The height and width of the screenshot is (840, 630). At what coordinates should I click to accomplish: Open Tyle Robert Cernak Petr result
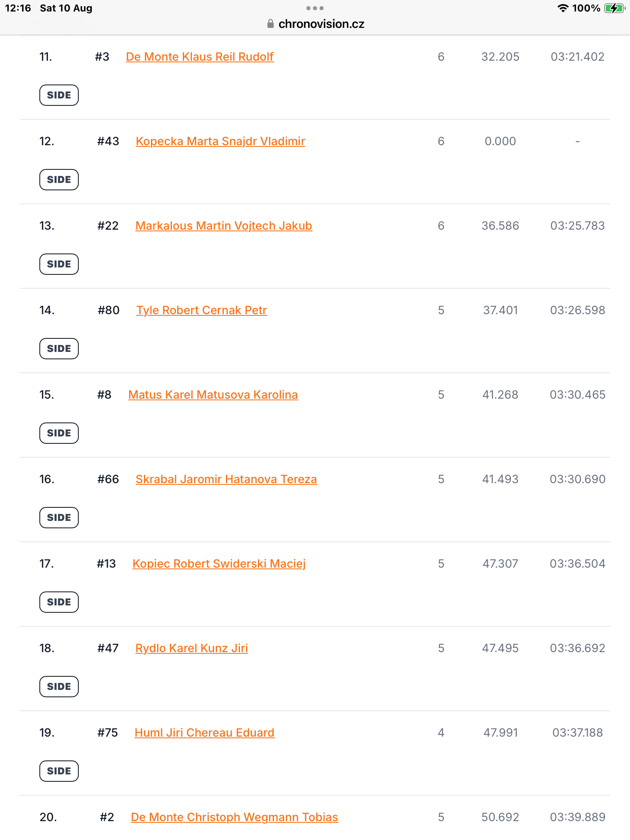point(201,310)
